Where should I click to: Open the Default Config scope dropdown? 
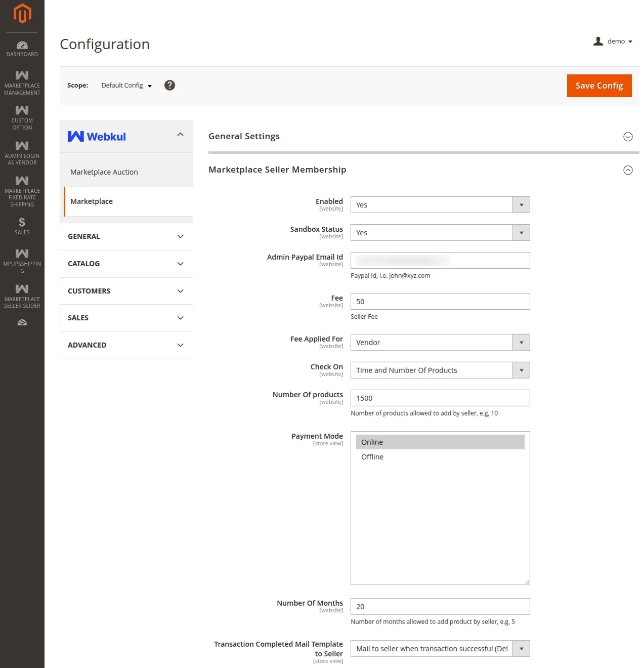click(125, 85)
